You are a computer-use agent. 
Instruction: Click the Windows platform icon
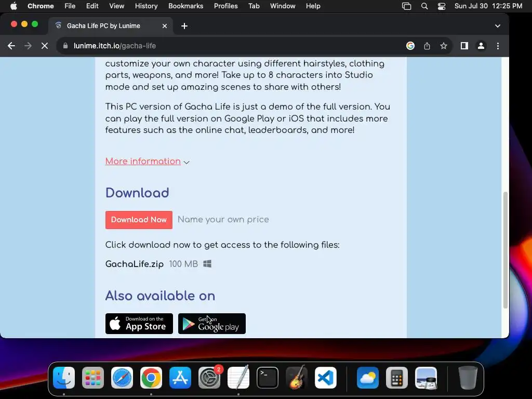[207, 263]
